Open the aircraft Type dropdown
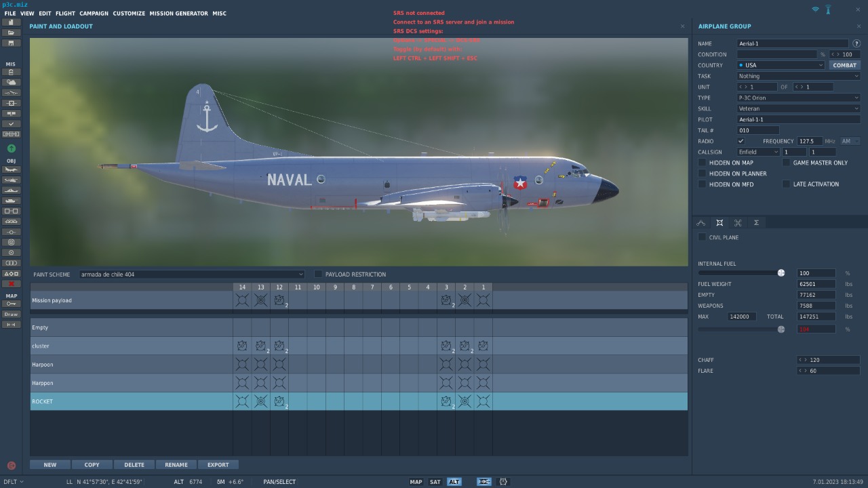The image size is (868, 488). click(798, 98)
